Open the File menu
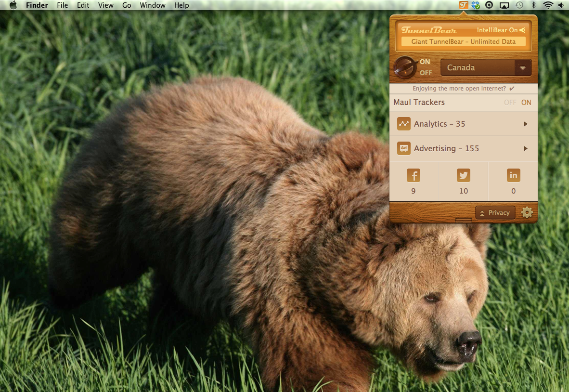 [x=63, y=5]
